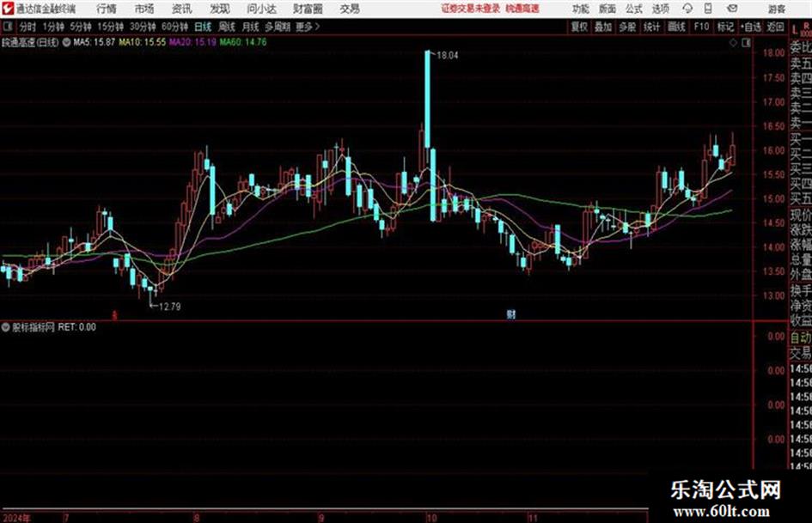Click the MA20: 15.19 indicator label

coord(192,42)
